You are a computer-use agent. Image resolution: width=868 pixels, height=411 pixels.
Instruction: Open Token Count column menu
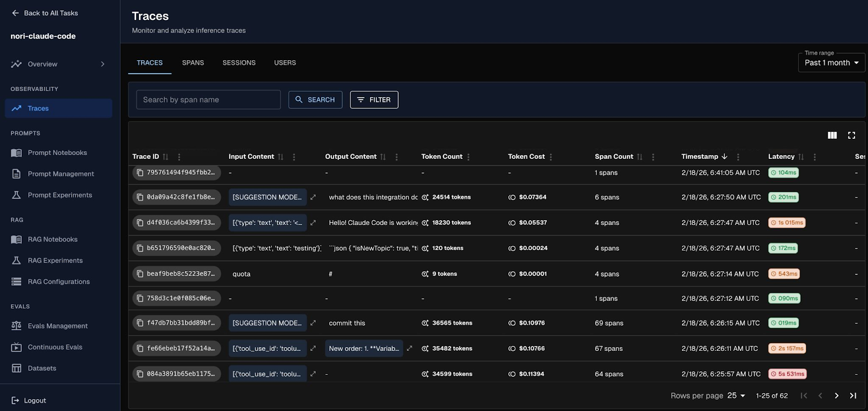click(468, 157)
